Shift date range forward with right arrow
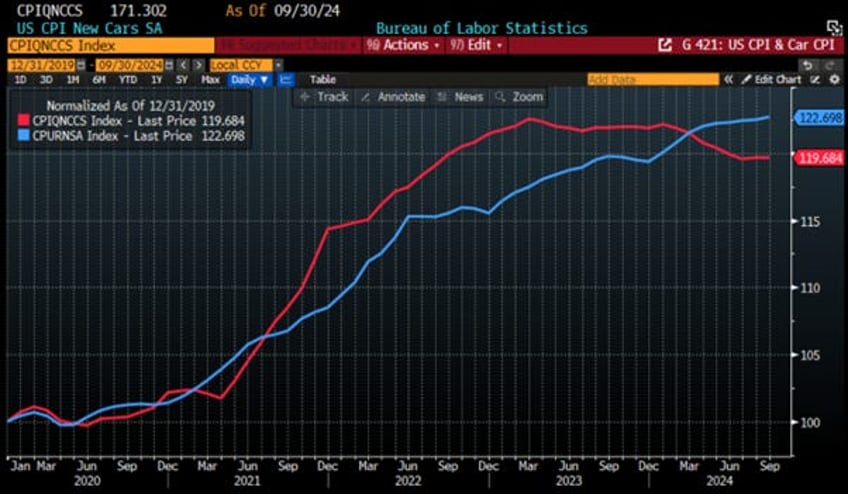The height and width of the screenshot is (494, 848). [x=198, y=65]
